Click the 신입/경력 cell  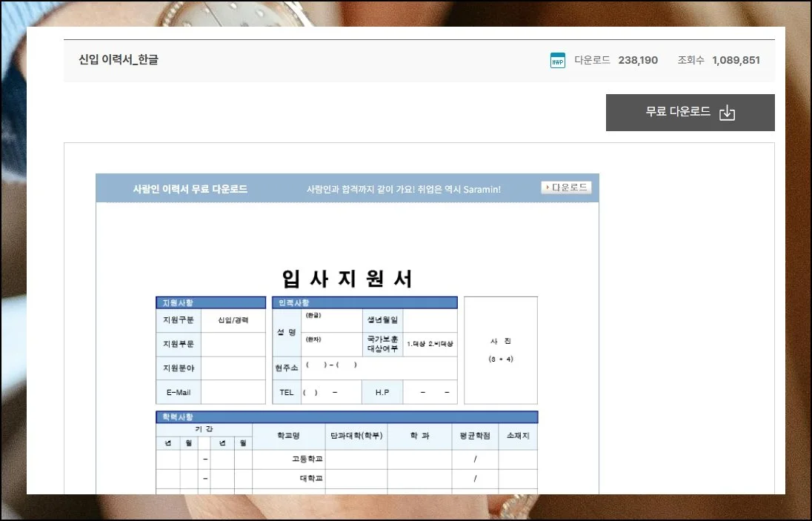coord(233,320)
